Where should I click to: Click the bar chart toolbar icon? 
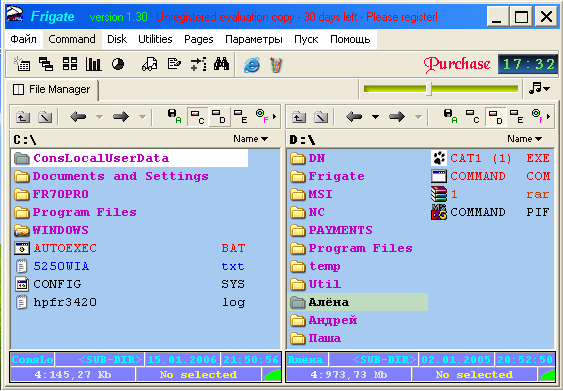93,64
